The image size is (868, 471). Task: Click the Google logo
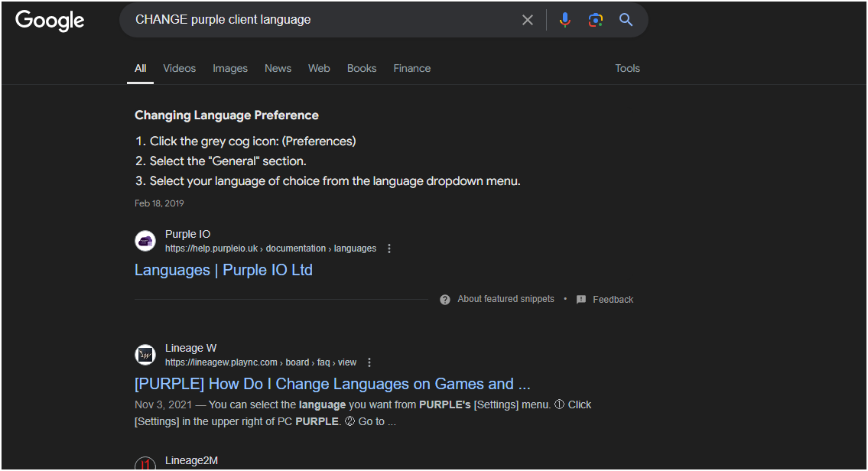pyautogui.click(x=50, y=21)
